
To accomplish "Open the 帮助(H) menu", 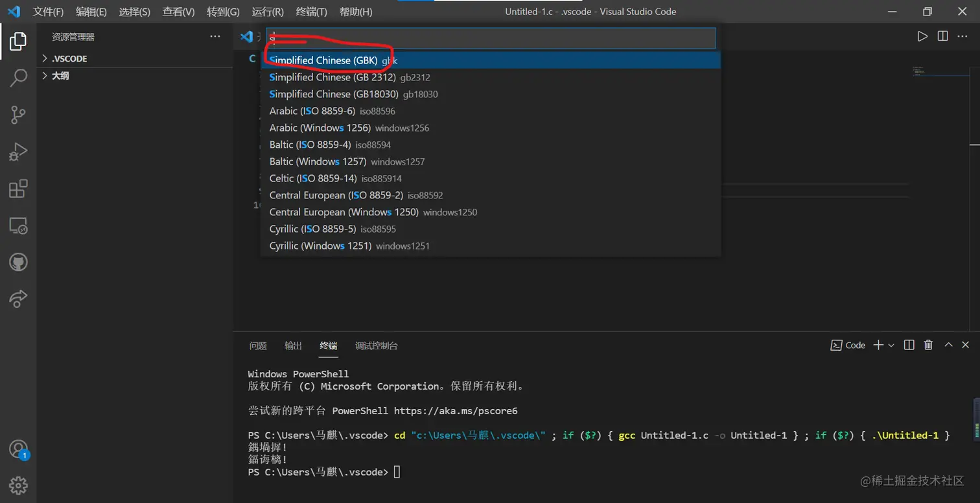I will click(356, 12).
